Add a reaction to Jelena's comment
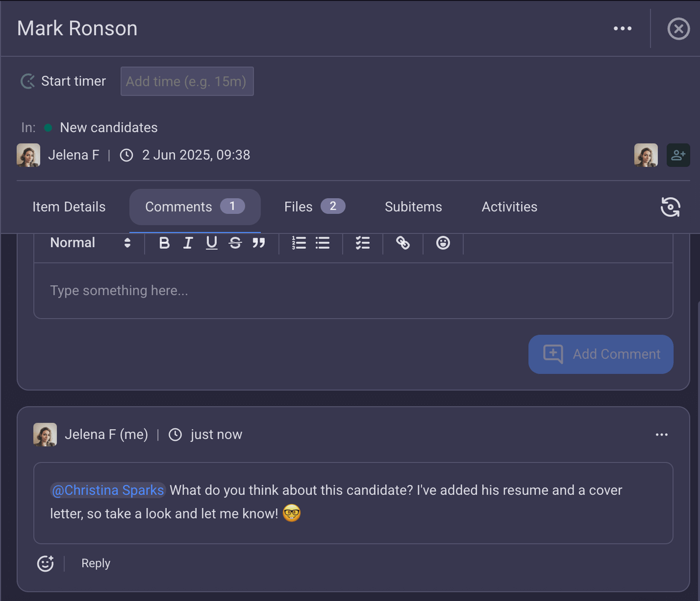The height and width of the screenshot is (601, 700). pyautogui.click(x=45, y=563)
